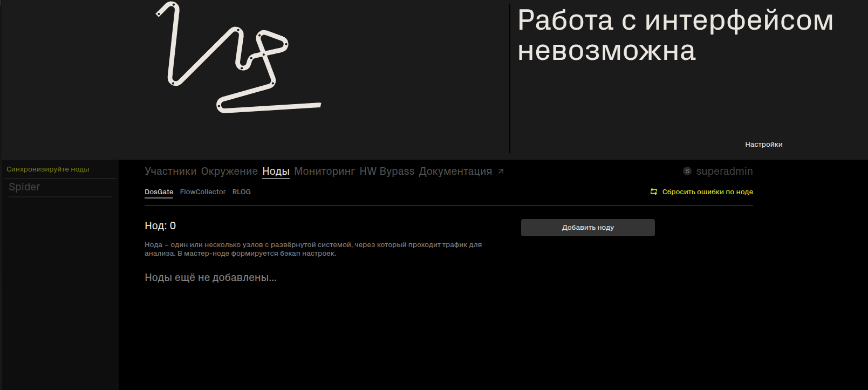868x390 pixels.
Task: Open the Документация link
Action: coord(455,171)
